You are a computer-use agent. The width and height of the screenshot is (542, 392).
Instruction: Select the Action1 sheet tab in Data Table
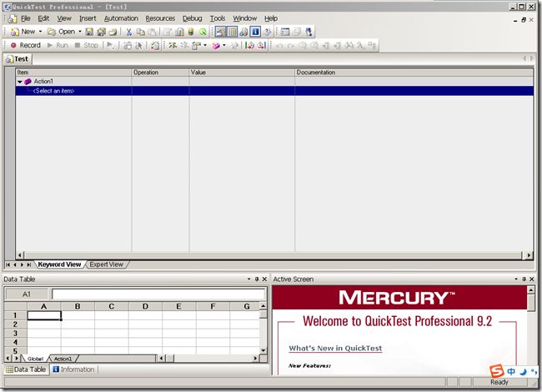tap(63, 359)
